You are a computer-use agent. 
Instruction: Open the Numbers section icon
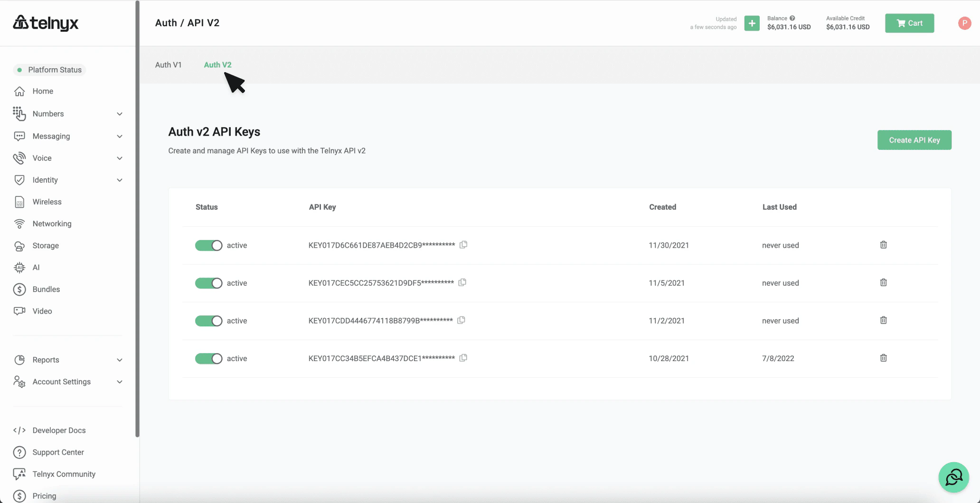click(x=19, y=114)
